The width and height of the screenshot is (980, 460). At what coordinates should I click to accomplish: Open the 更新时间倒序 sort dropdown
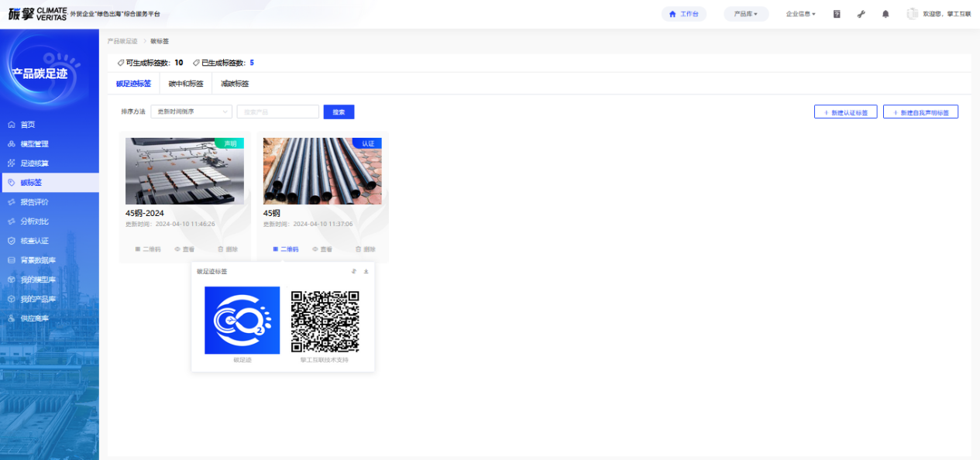pos(191,112)
